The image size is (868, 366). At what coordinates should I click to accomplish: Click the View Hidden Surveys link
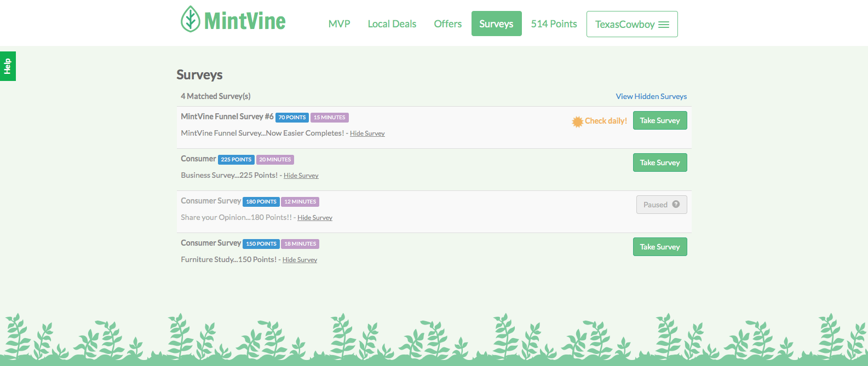[x=651, y=96]
